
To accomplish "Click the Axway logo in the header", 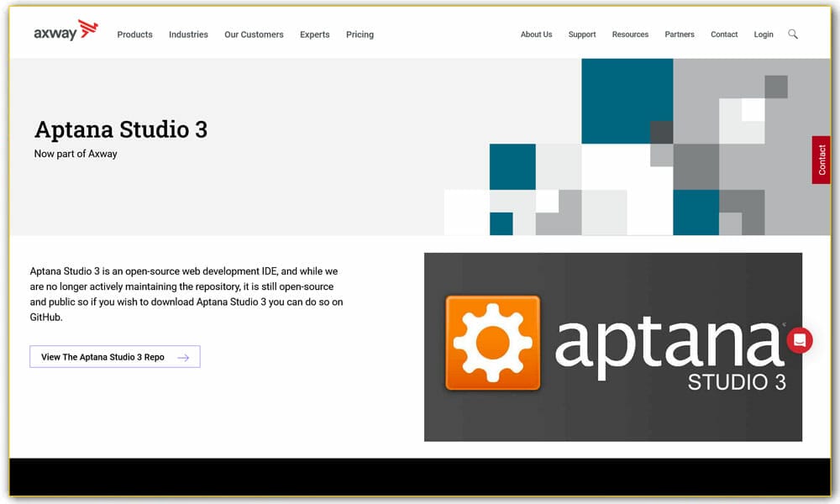I will click(x=65, y=31).
